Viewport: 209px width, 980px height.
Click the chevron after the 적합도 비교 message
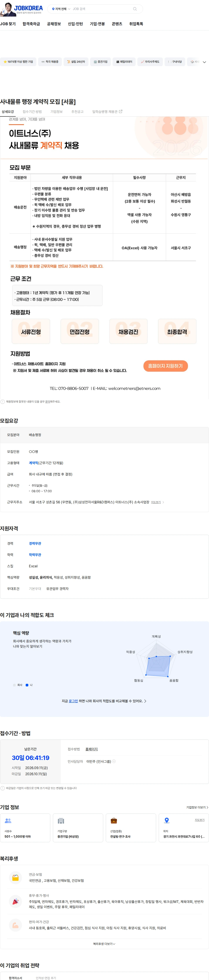145,701
